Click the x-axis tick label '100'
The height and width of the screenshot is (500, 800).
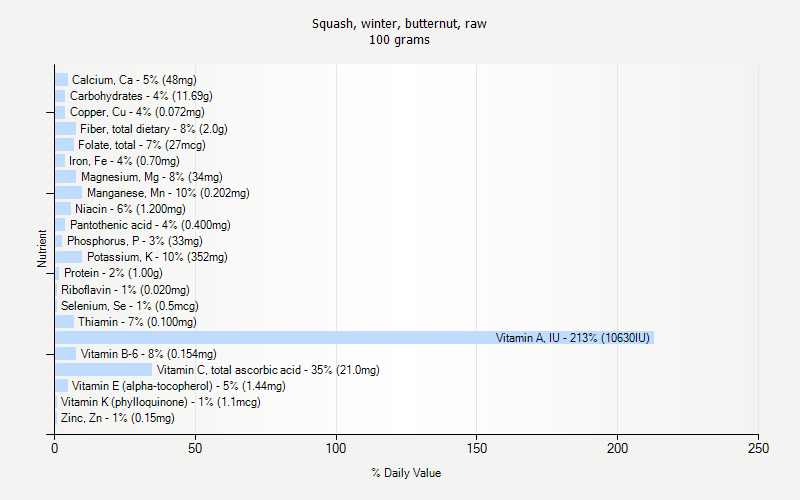pyautogui.click(x=336, y=448)
